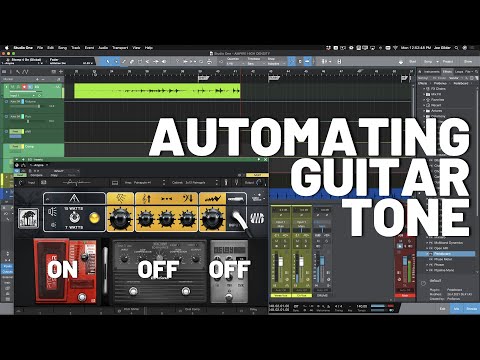
Task: Expand the FX Chains folder in browser
Action: point(424,89)
